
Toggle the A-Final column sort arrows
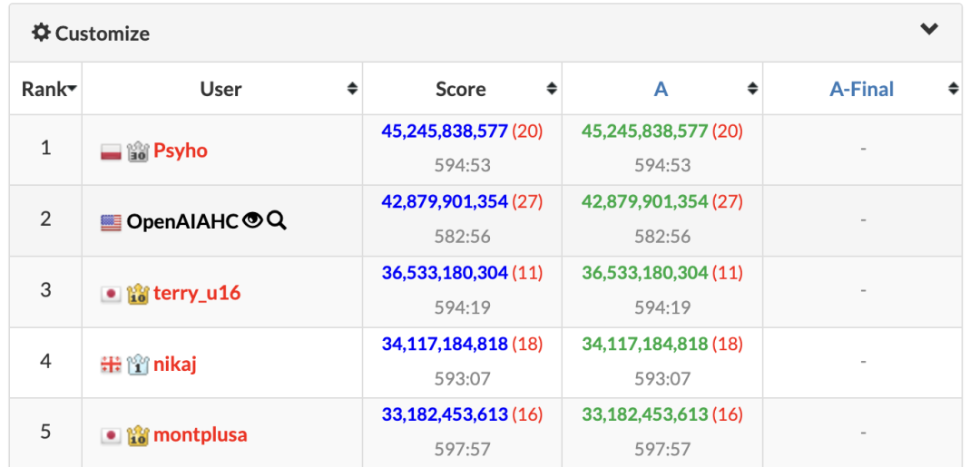pos(953,89)
